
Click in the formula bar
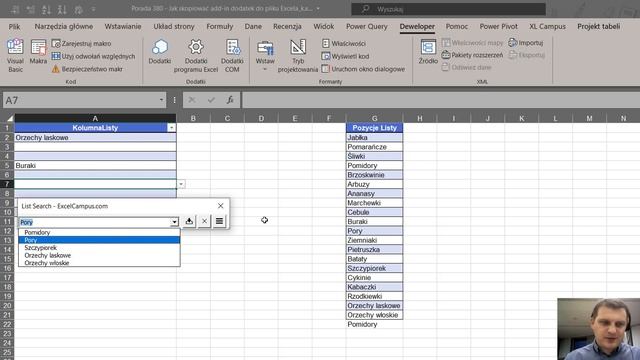441,100
